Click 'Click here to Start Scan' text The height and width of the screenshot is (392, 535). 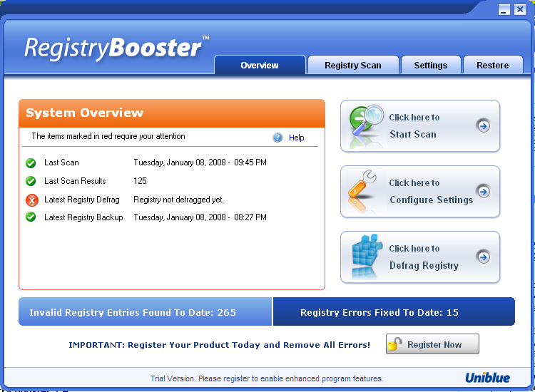click(x=414, y=125)
